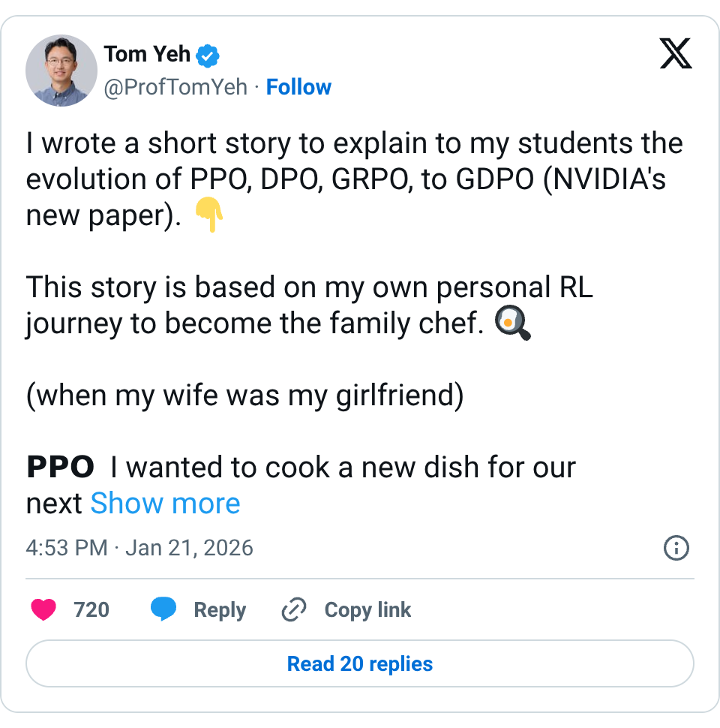Click the pointing-down hand emoji
The image size is (720, 728).
pos(209,216)
